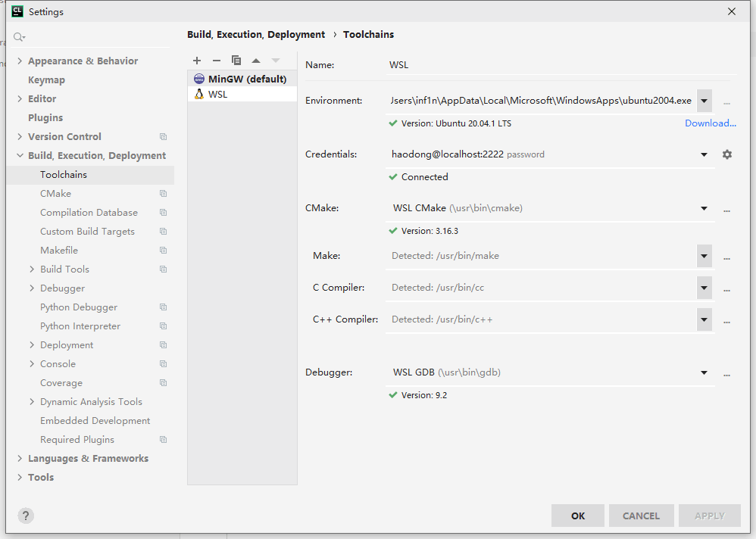Copy the selected toolchain
Screen dimensions: 756x539
pyautogui.click(x=236, y=61)
